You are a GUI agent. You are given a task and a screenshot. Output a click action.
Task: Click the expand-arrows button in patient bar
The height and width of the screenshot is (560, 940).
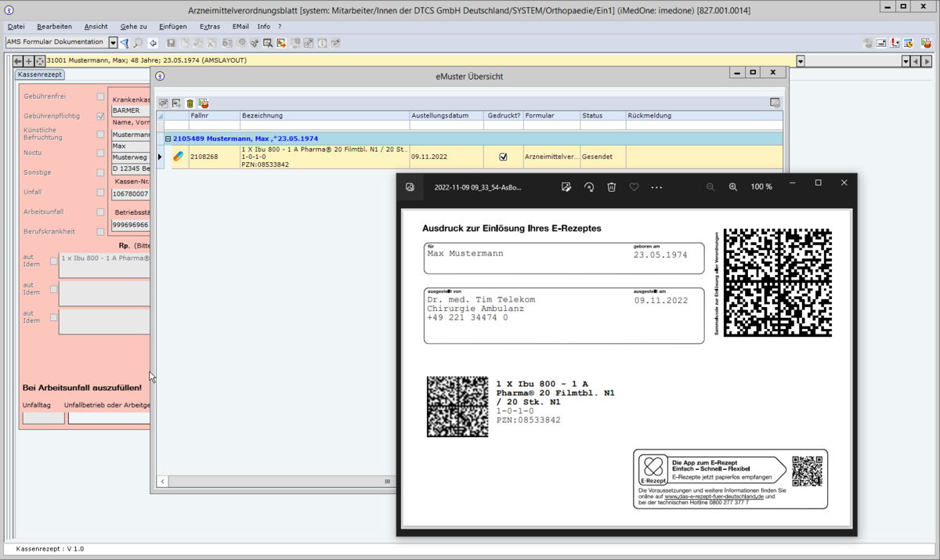40,61
